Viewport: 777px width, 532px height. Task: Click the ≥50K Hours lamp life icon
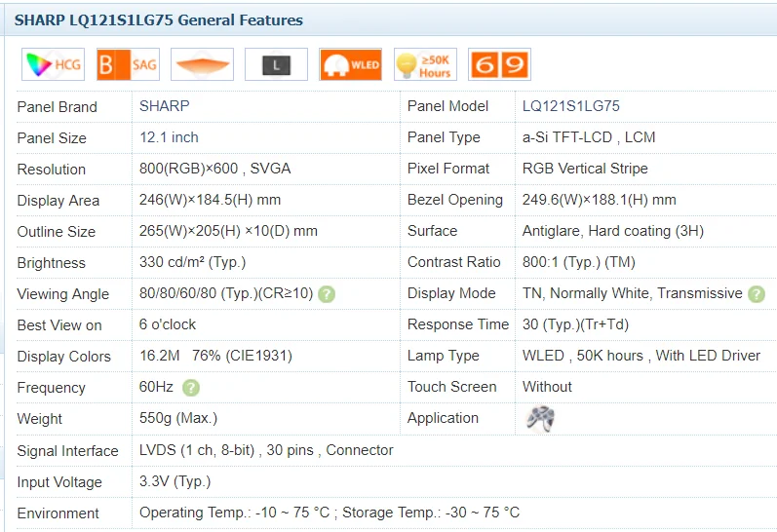[x=425, y=64]
